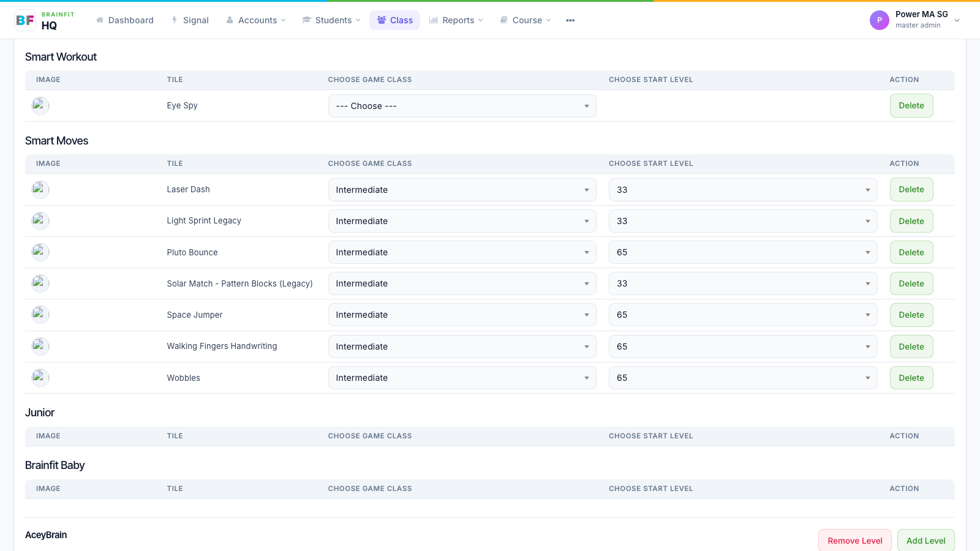Screen dimensions: 980x551
Task: Expand the Students menu
Action: [331, 20]
